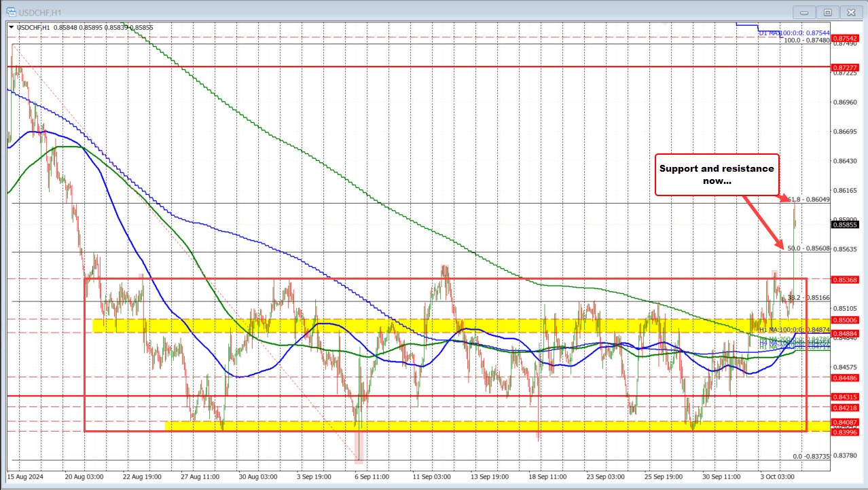
Task: Click the 50.0 - 0.85608 Fibonacci level label
Action: 808,249
